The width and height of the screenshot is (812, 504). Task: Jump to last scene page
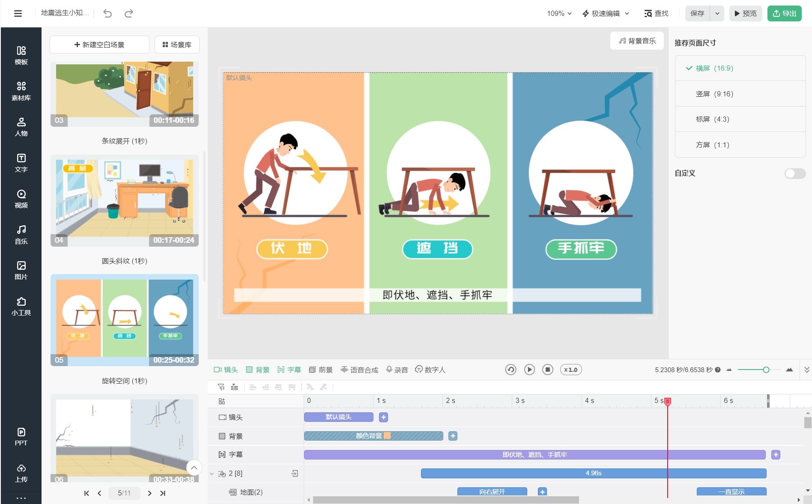[163, 493]
